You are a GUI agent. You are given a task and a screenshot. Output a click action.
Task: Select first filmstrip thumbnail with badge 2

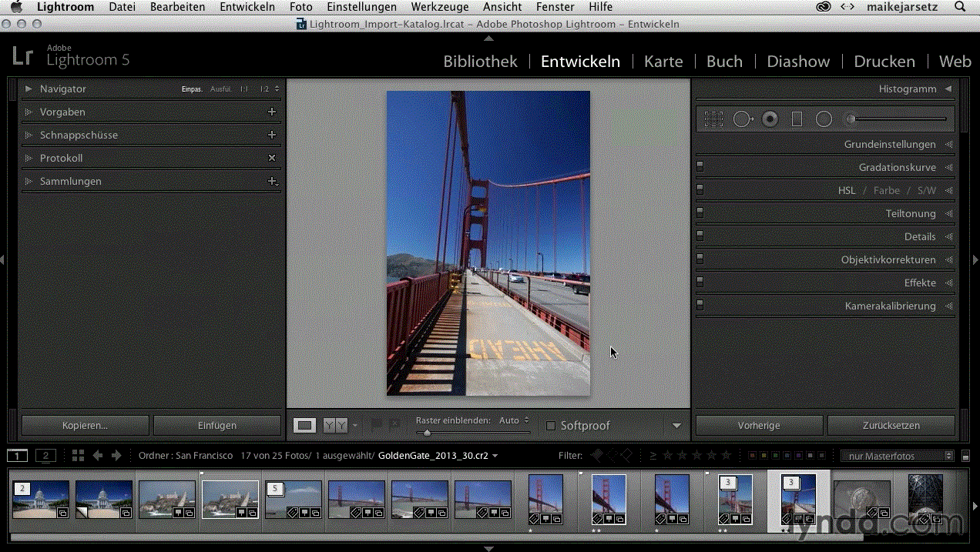tap(41, 500)
